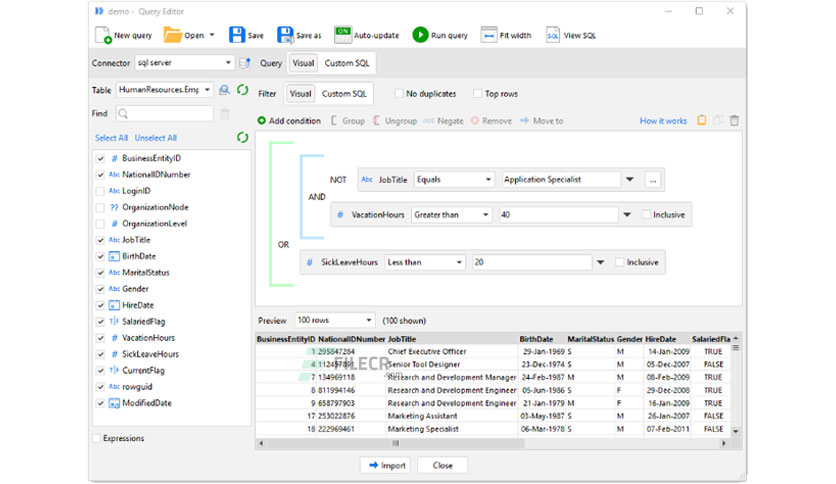Viewport: 836px width, 484px height.
Task: Open the How it works link
Action: pos(663,121)
